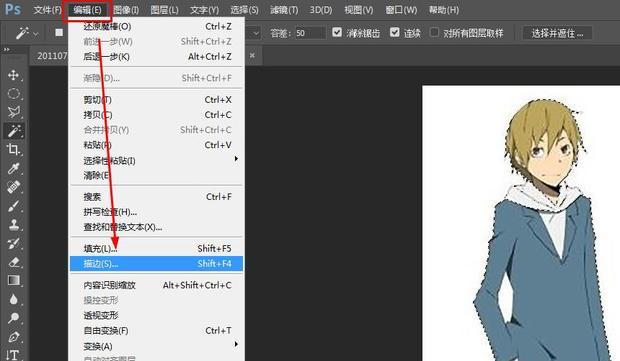Close the document tab with X
The width and height of the screenshot is (620, 361).
click(x=252, y=55)
